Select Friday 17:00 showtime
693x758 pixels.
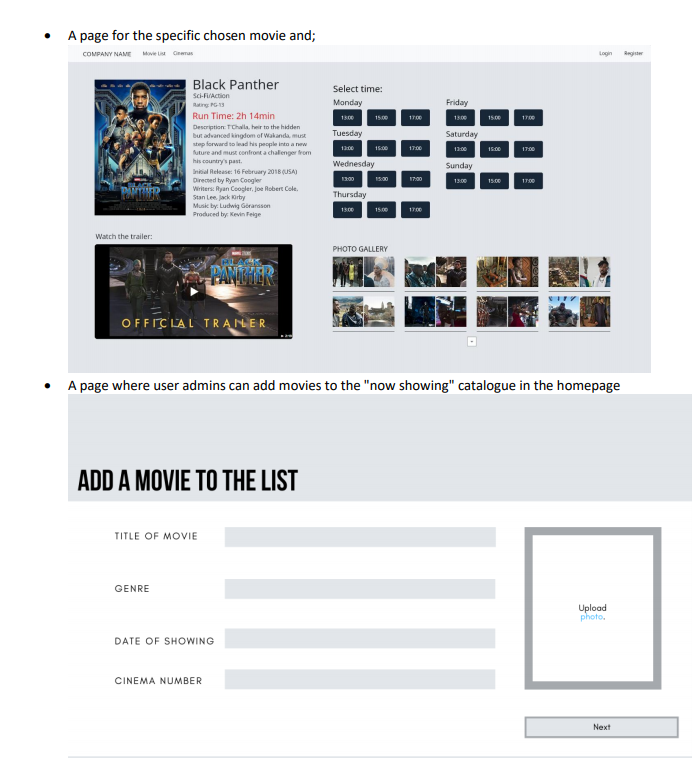click(528, 117)
